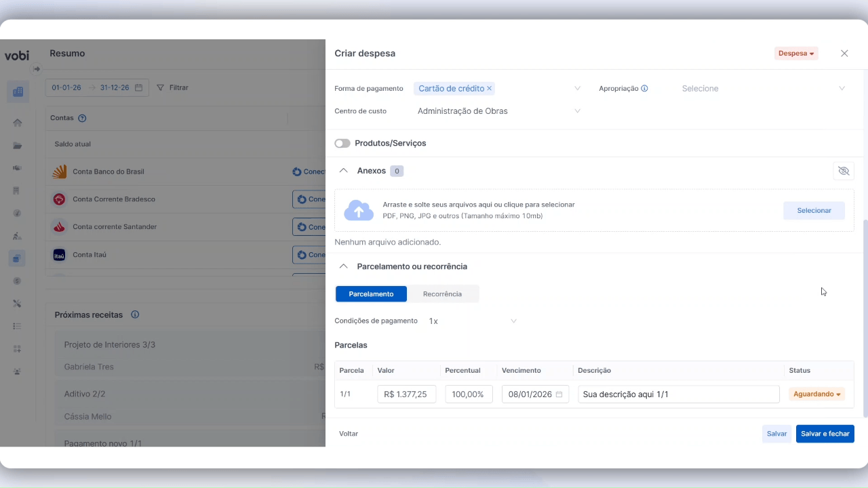Open the tools icon in the sidebar
The width and height of the screenshot is (868, 488).
18,304
